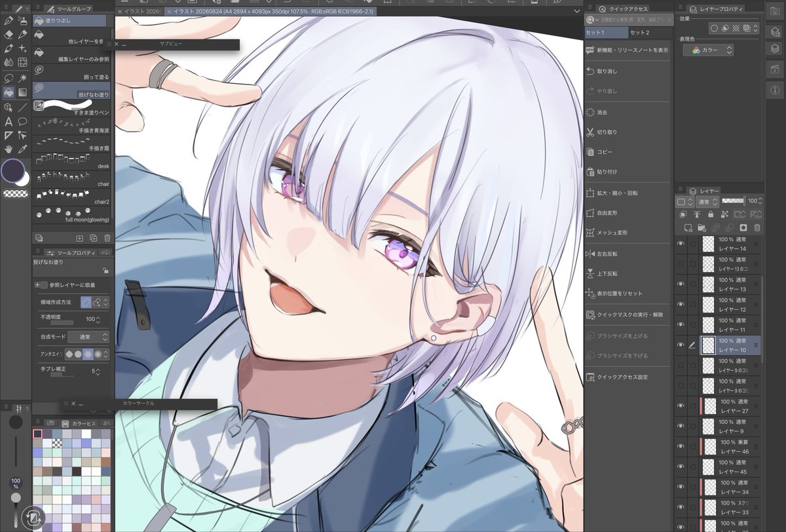Screen dimensions: 786x532
Task: Hide layer レイヤー 13
Action: tap(681, 284)
